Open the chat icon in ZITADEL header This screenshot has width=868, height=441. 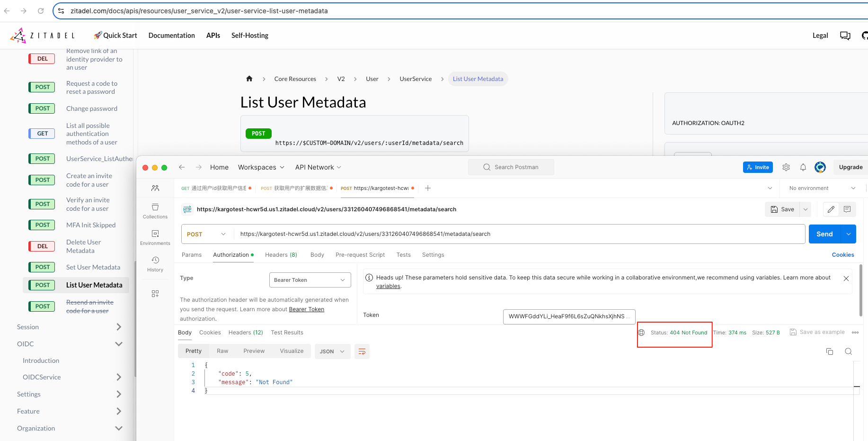pos(845,36)
